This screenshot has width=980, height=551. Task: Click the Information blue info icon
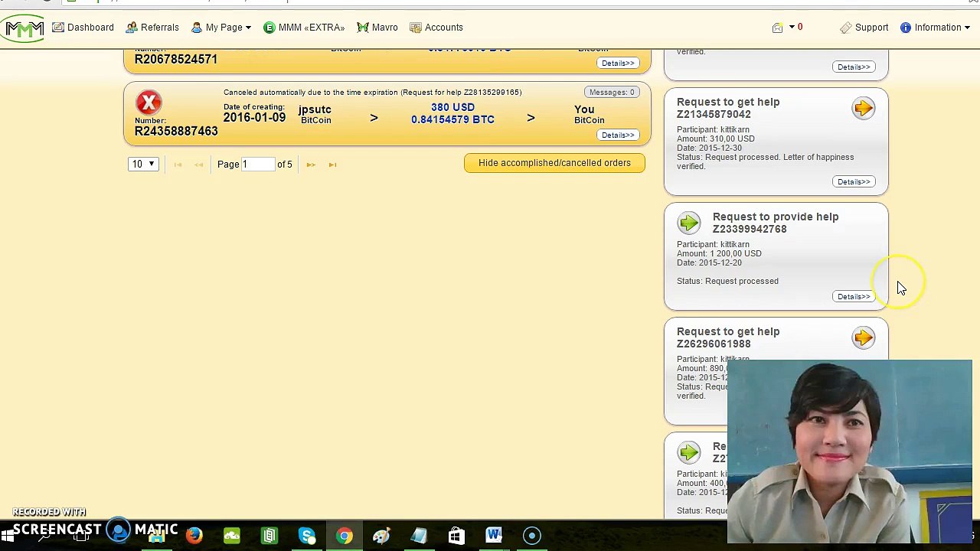(x=906, y=28)
